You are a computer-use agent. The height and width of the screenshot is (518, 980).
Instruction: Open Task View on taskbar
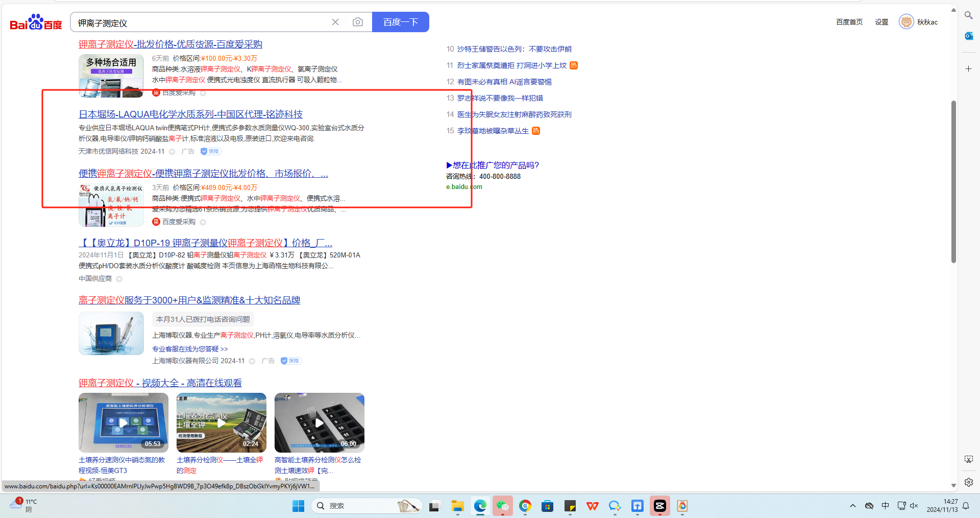434,506
